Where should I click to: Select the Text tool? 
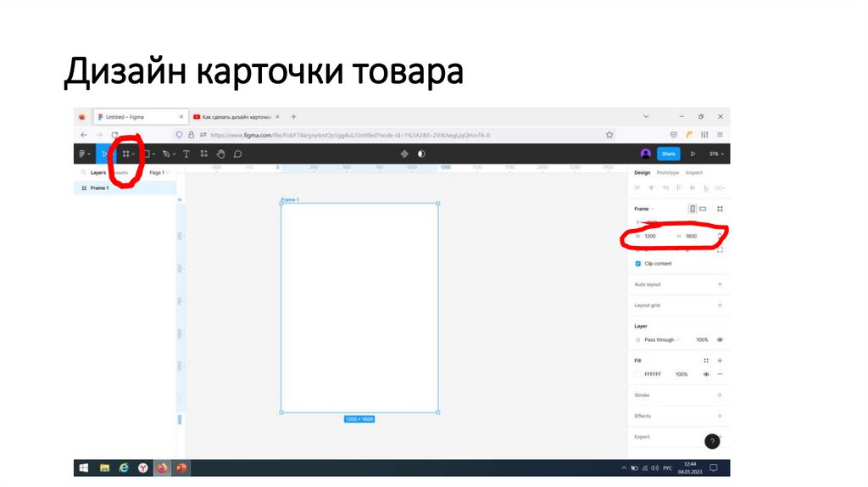pyautogui.click(x=186, y=154)
